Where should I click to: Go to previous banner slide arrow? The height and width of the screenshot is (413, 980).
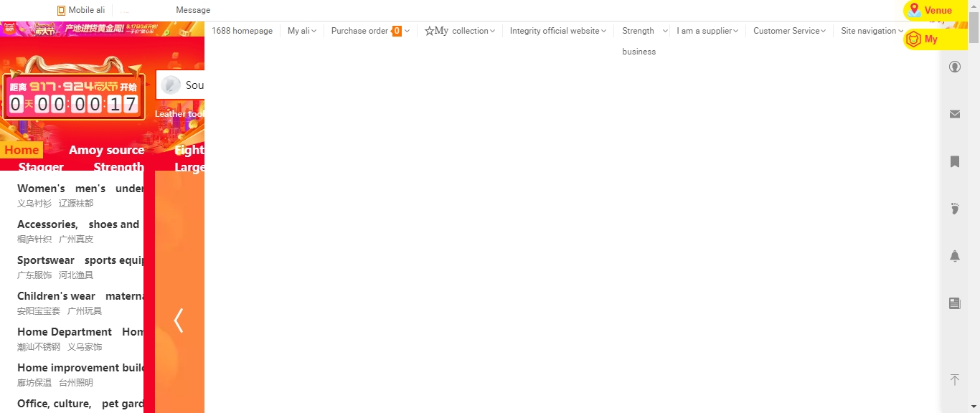(x=179, y=321)
